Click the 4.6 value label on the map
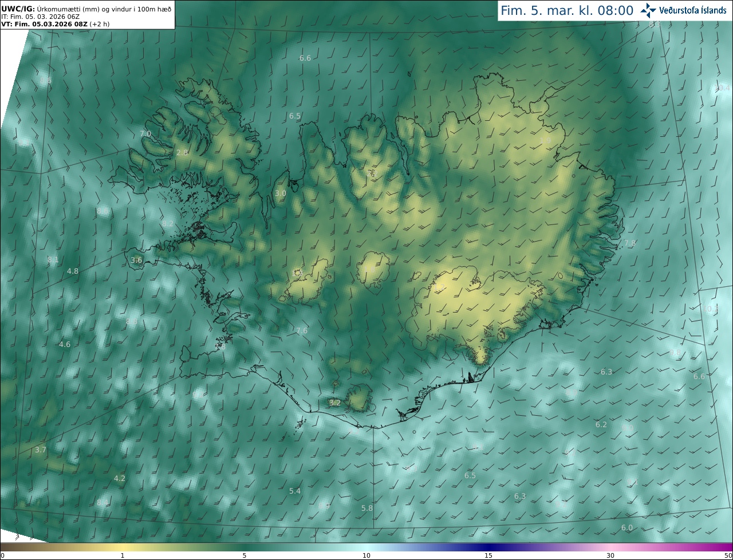Image resolution: width=733 pixels, height=560 pixels. [x=65, y=344]
